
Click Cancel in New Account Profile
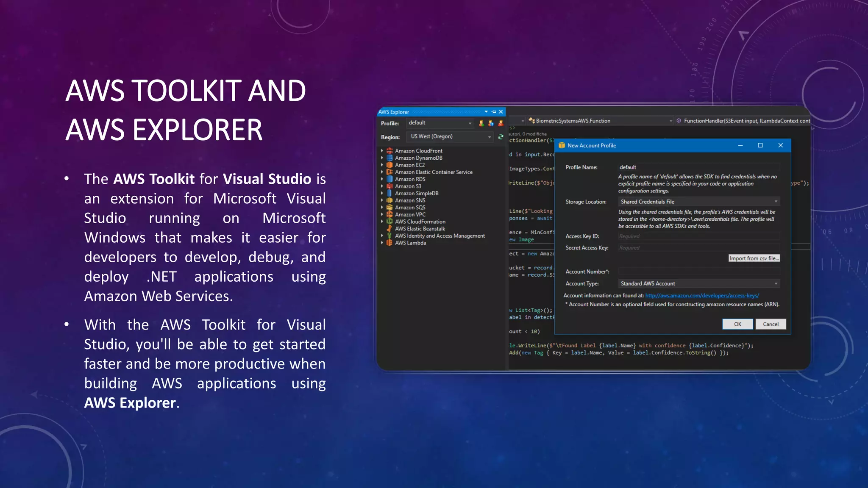click(771, 324)
